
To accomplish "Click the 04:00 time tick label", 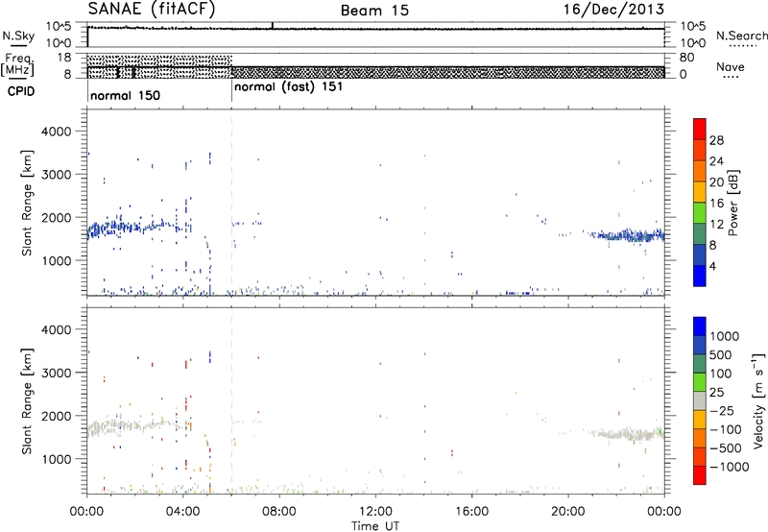I will (182, 512).
